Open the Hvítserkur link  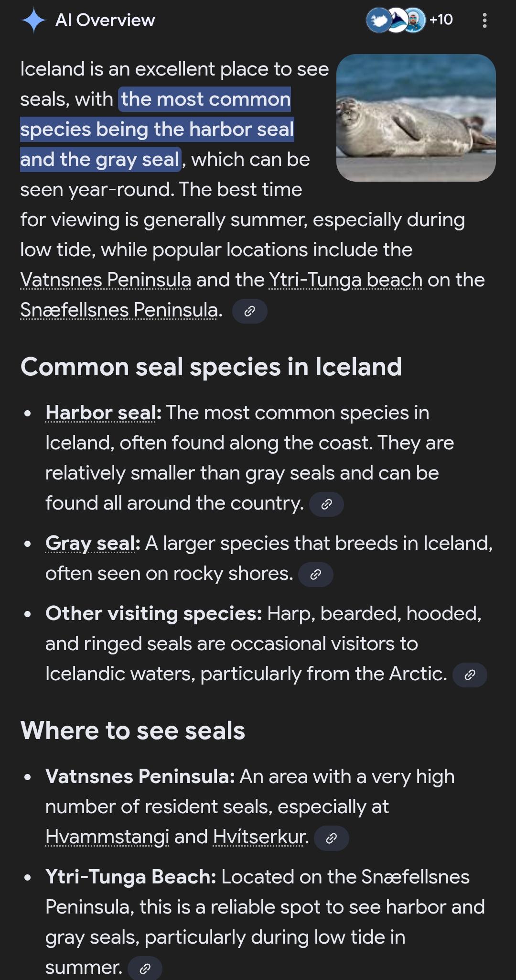258,837
